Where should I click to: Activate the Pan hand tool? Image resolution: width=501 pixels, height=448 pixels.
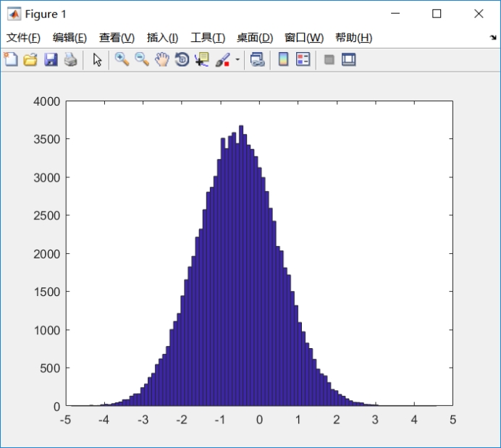point(161,60)
